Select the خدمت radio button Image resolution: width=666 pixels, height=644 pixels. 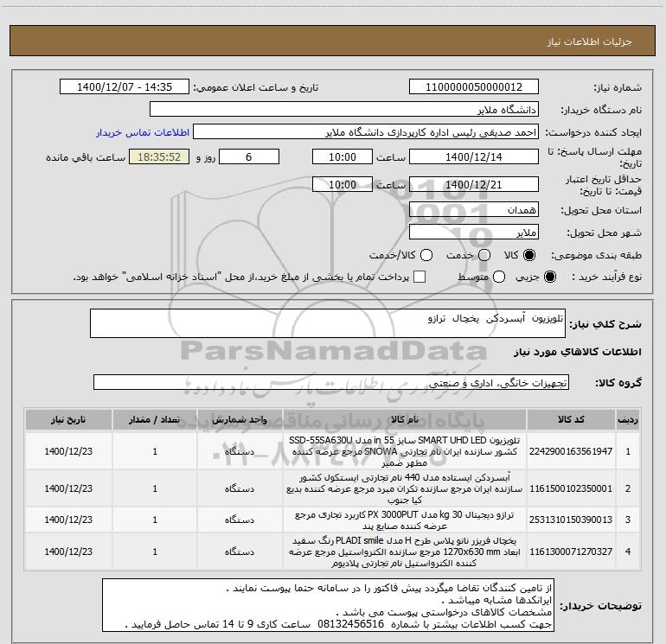(x=484, y=255)
